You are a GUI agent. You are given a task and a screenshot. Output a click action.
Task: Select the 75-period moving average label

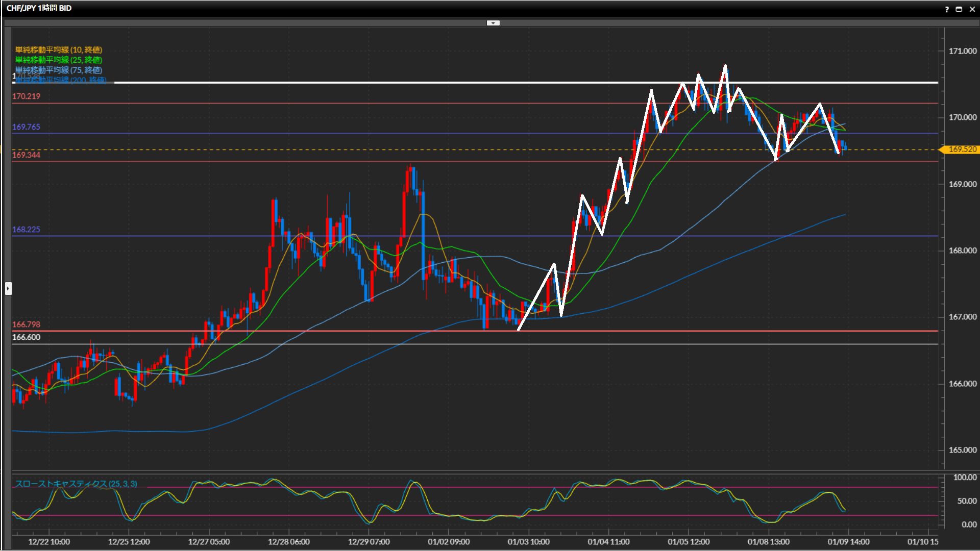(59, 70)
